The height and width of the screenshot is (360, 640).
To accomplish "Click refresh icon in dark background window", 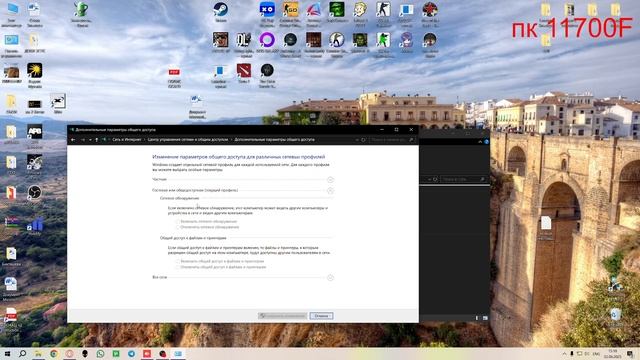I will 435,179.
